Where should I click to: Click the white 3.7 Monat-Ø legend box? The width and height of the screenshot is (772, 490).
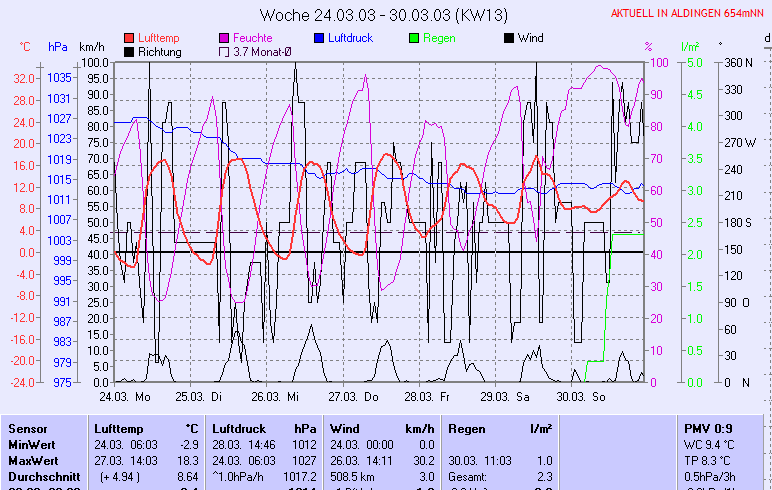pos(224,52)
